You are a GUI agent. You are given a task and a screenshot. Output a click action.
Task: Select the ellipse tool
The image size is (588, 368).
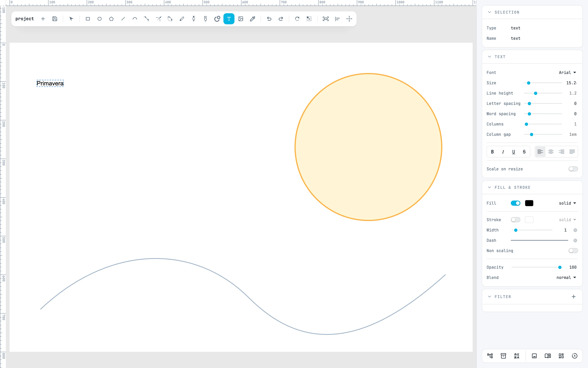coord(99,19)
